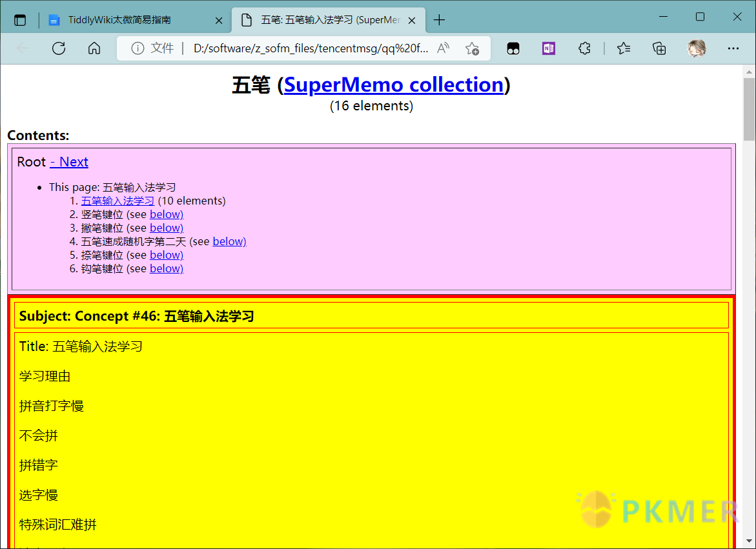Viewport: 756px width, 549px height.
Task: Minimize the browser window
Action: click(664, 17)
